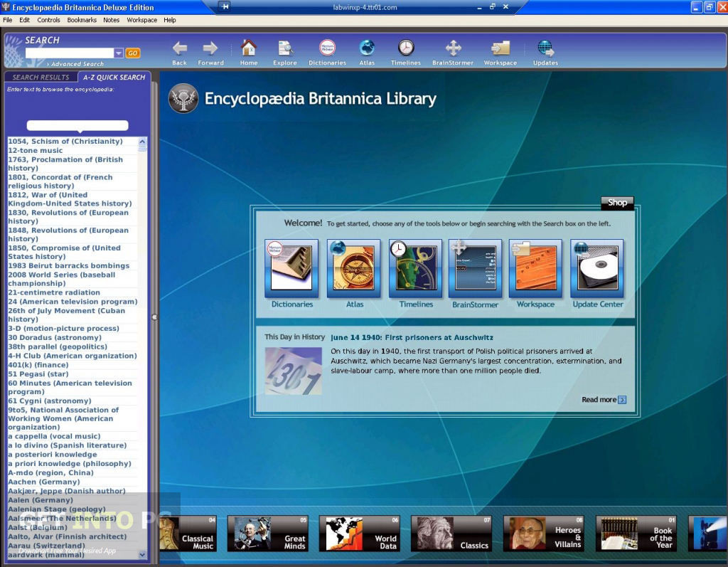Open the Edit menu
728x567 pixels.
[25, 20]
